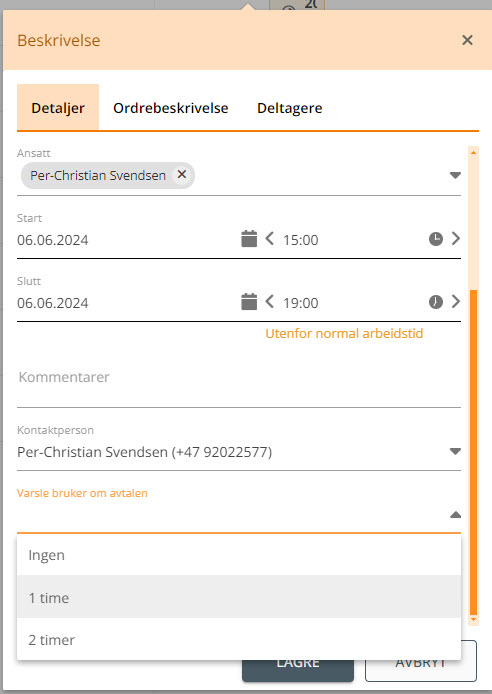
Task: Open the Start time clock picker
Action: click(436, 239)
